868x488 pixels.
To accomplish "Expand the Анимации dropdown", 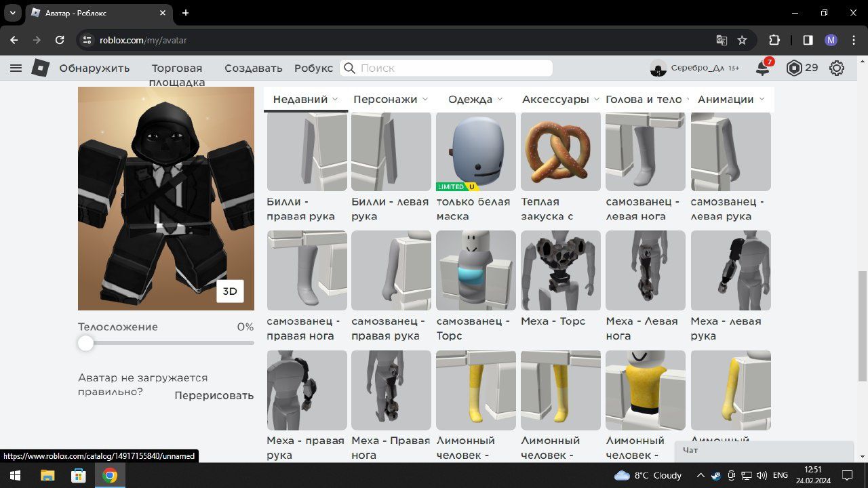I will tap(731, 99).
